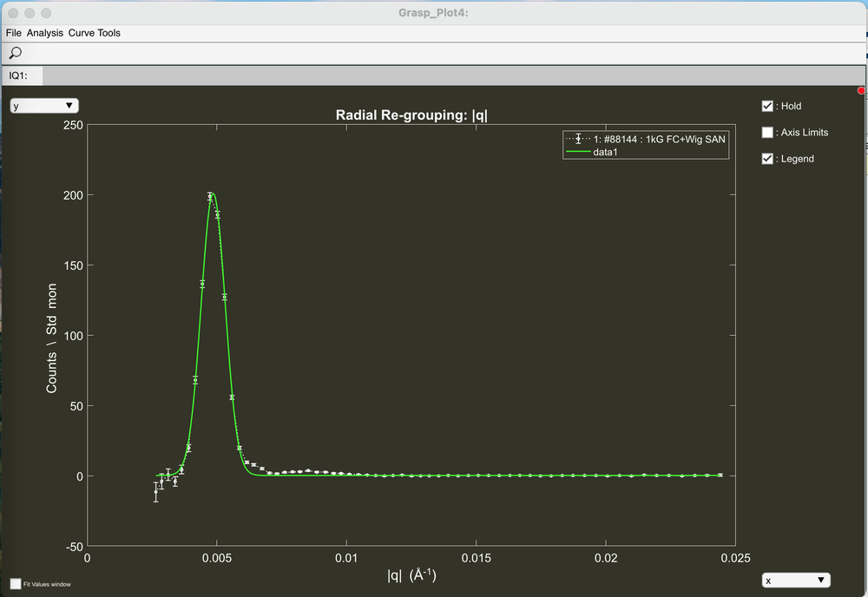Uncheck the Legend checkbox

pos(767,158)
